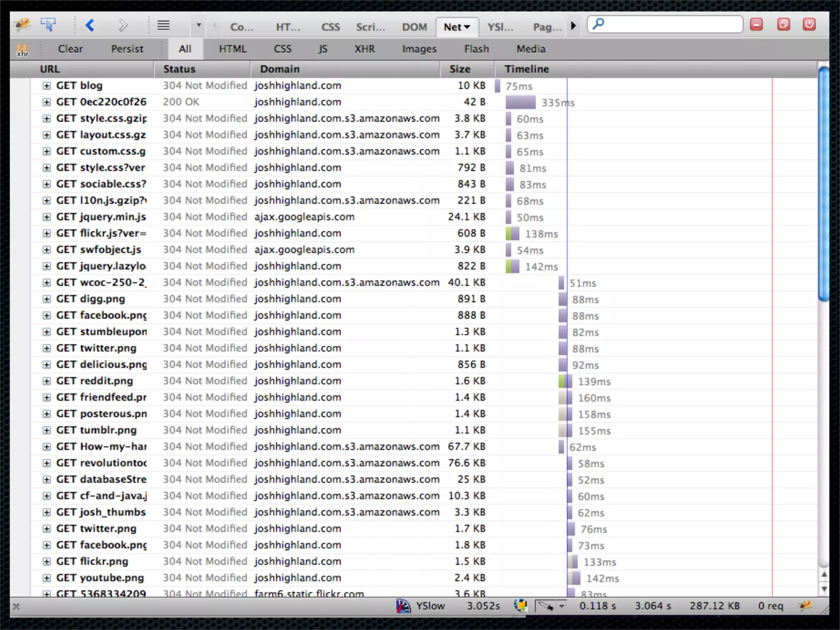The width and height of the screenshot is (840, 630).
Task: Expand the GET jquery.min.js request
Action: 47,217
